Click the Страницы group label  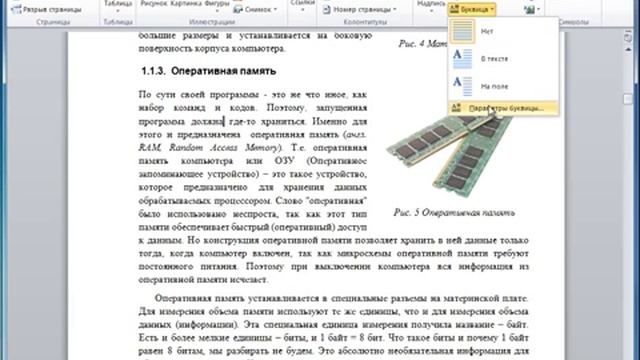pos(53,22)
